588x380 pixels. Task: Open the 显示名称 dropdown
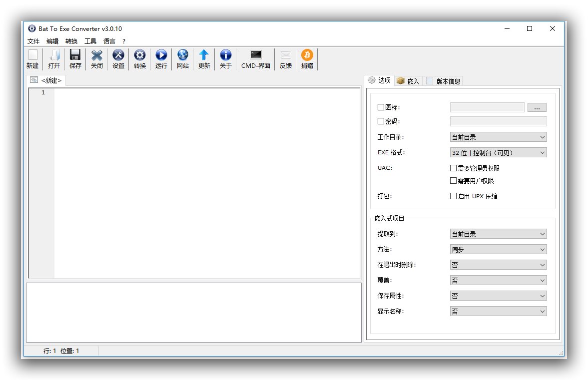click(499, 311)
